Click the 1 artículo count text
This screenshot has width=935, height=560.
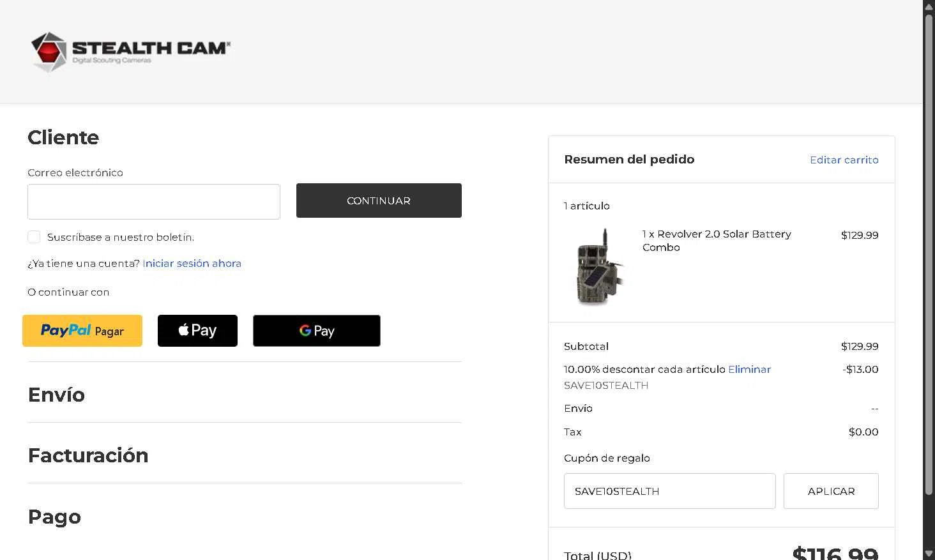pos(586,206)
